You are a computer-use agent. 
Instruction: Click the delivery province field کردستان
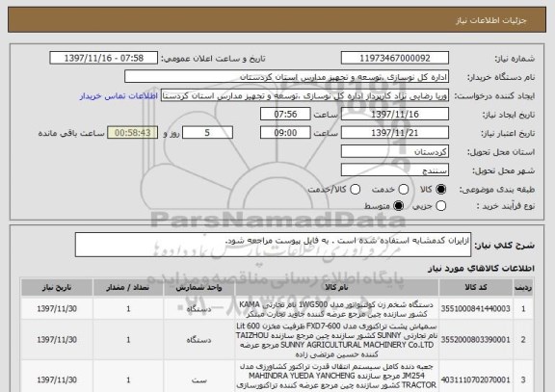click(x=395, y=152)
